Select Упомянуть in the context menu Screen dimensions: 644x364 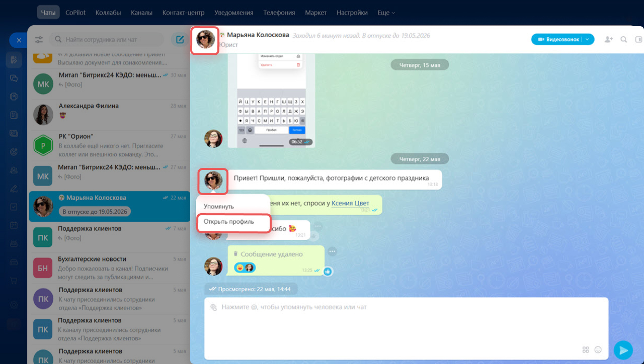click(x=218, y=206)
